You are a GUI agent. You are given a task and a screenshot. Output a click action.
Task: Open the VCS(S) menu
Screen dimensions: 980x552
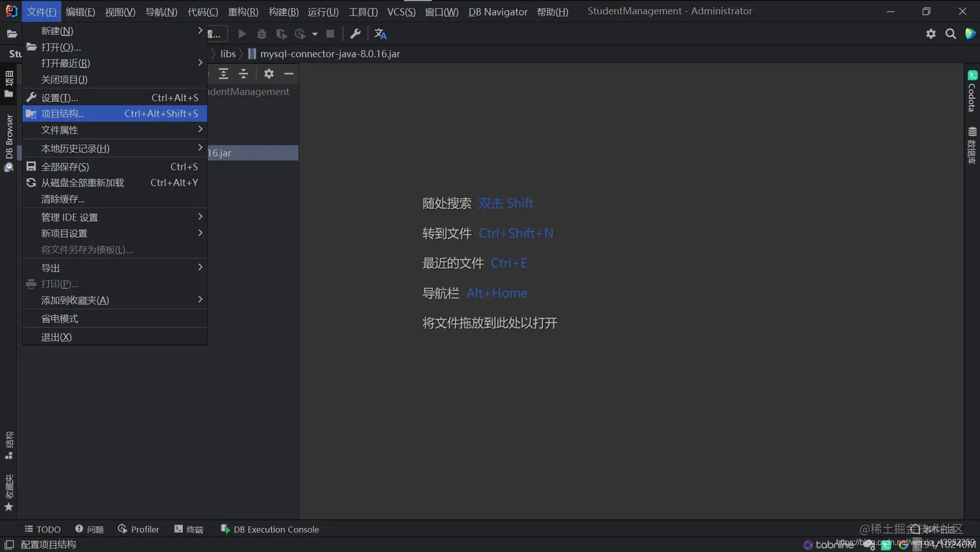[x=401, y=11]
